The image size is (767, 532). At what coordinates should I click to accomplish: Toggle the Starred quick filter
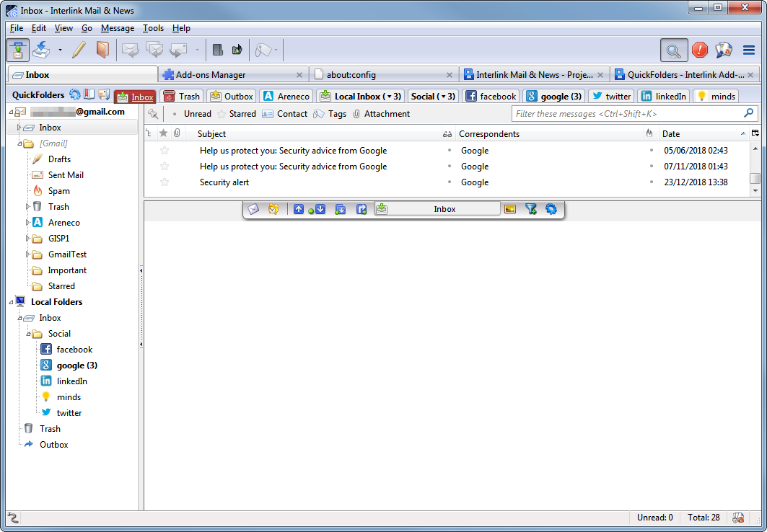(x=237, y=114)
